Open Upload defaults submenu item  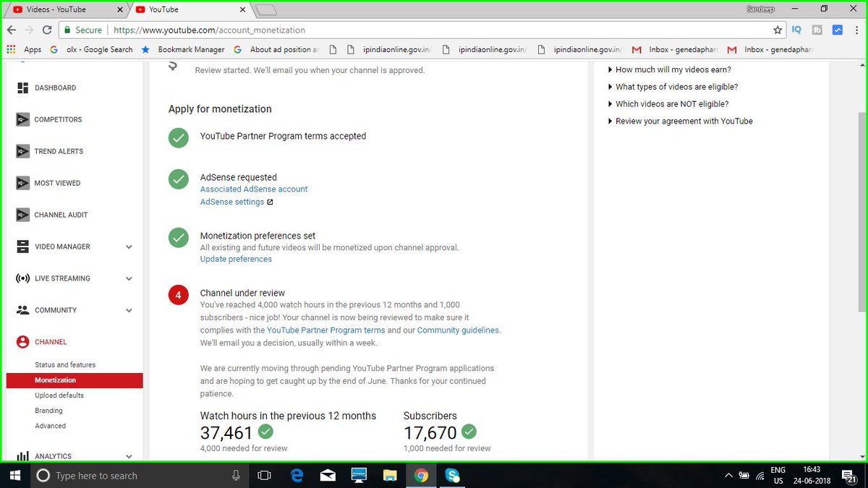pyautogui.click(x=59, y=395)
